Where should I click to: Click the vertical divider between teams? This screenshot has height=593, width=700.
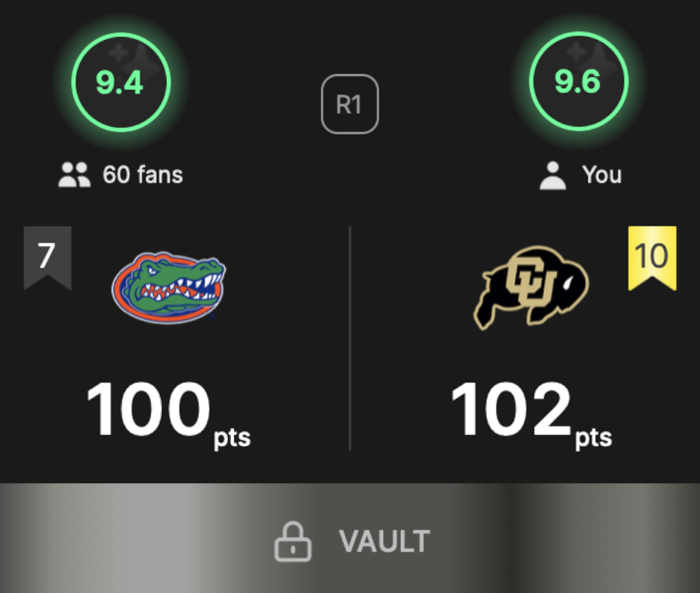[x=349, y=338]
